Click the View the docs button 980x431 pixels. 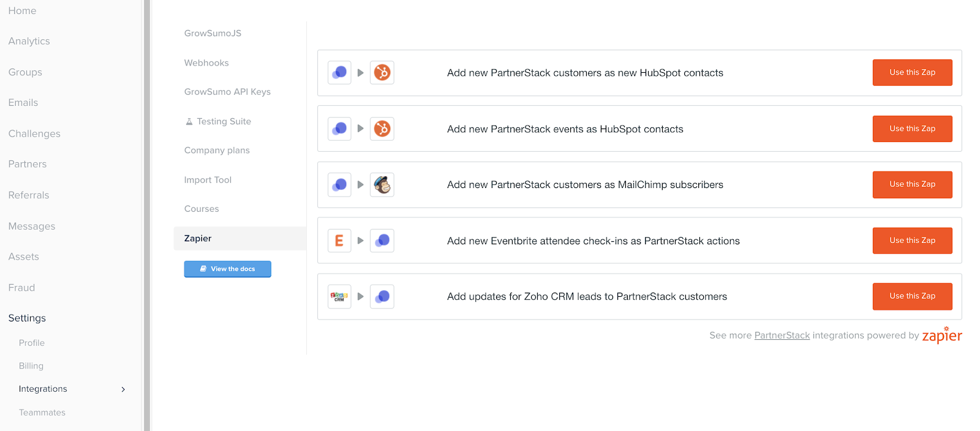tap(227, 269)
